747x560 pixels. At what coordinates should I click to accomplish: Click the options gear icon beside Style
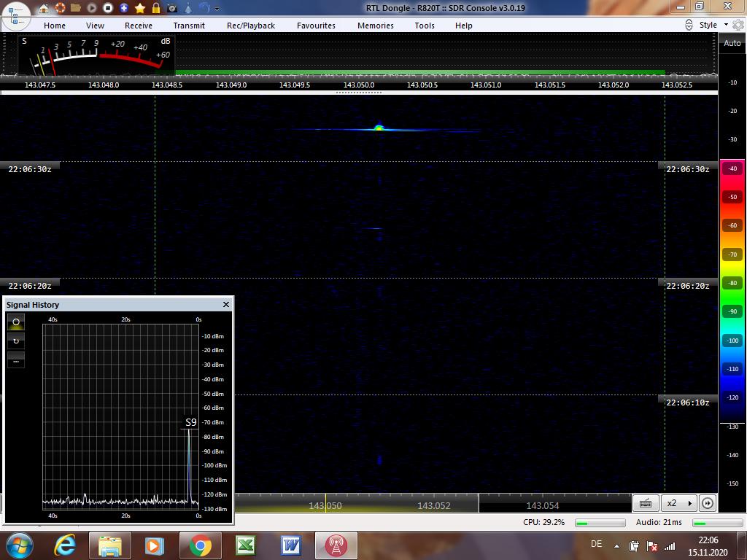738,26
